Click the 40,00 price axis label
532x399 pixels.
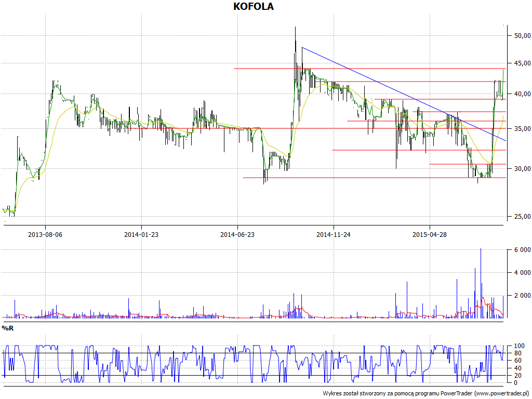pyautogui.click(x=522, y=94)
